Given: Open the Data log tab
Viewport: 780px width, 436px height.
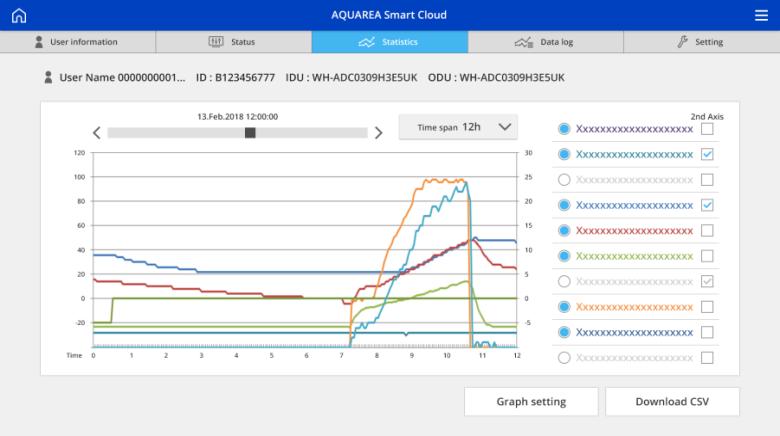Looking at the screenshot, I should point(546,42).
